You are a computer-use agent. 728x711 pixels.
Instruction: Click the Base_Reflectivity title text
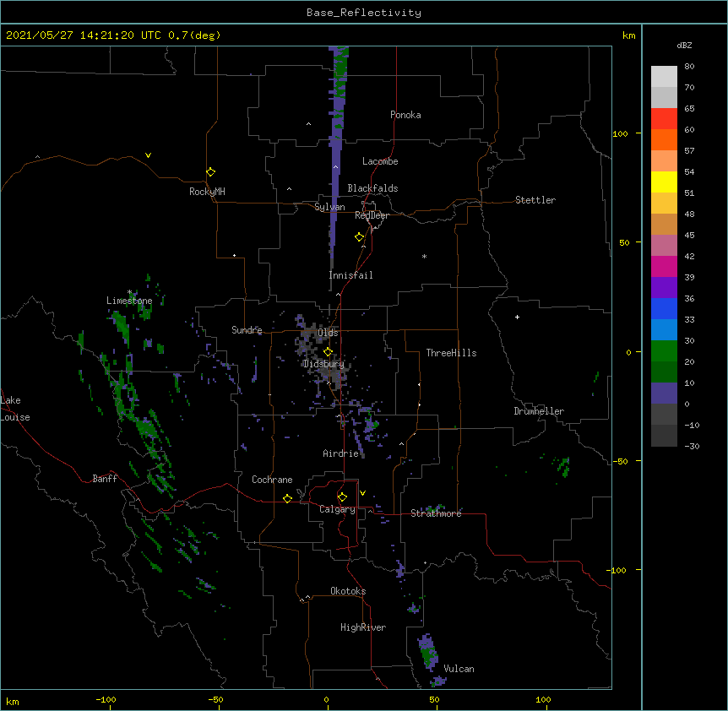pyautogui.click(x=364, y=13)
